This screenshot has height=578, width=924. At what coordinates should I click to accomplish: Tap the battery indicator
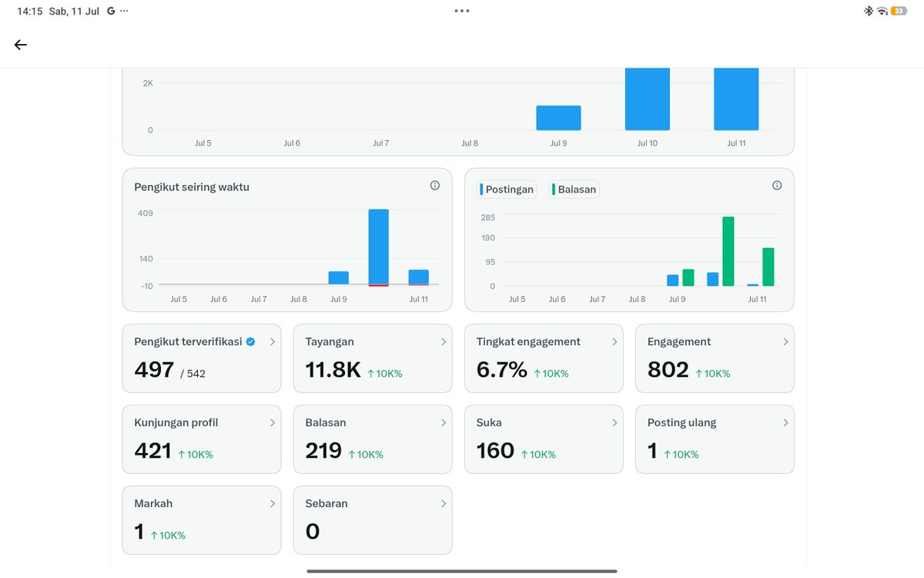click(899, 12)
